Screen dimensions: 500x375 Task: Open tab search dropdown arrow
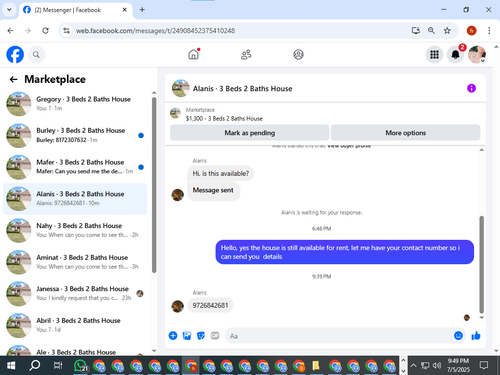(9, 10)
